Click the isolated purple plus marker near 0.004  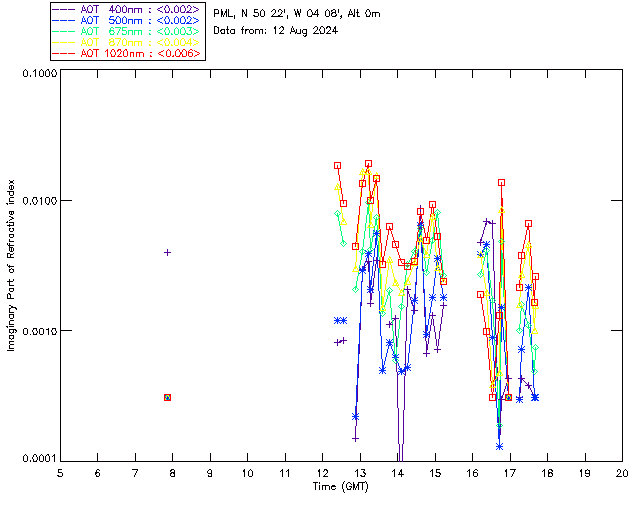pos(167,252)
